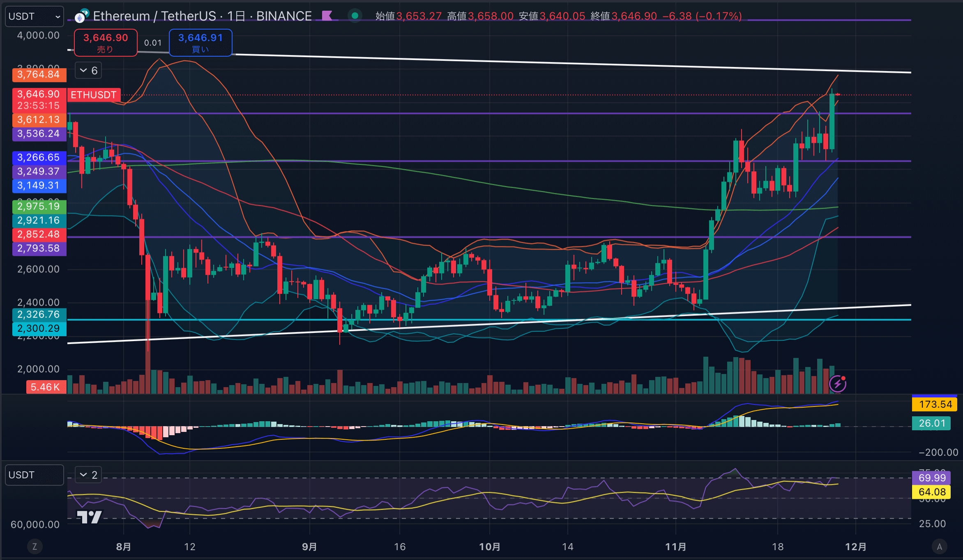
Task: Click the 8月 date axis label
Action: coord(124,547)
